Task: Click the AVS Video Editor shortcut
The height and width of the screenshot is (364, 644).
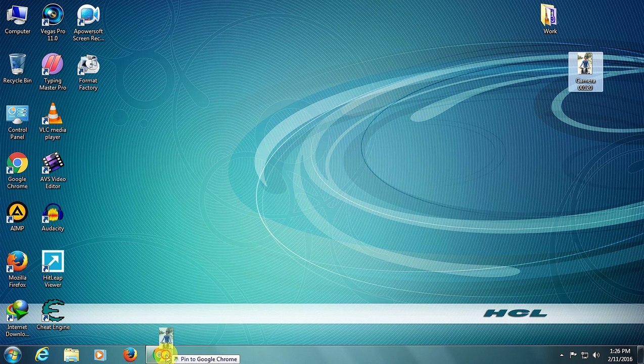Action: (x=53, y=171)
